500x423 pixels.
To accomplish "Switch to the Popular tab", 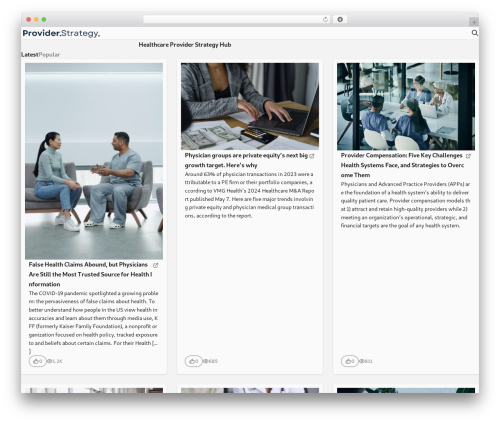I will [49, 55].
